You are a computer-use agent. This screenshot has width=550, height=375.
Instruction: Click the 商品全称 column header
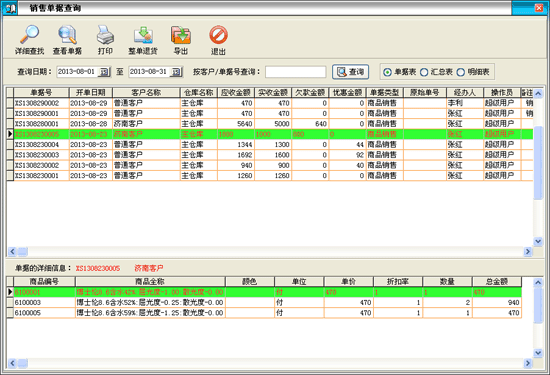tap(150, 281)
